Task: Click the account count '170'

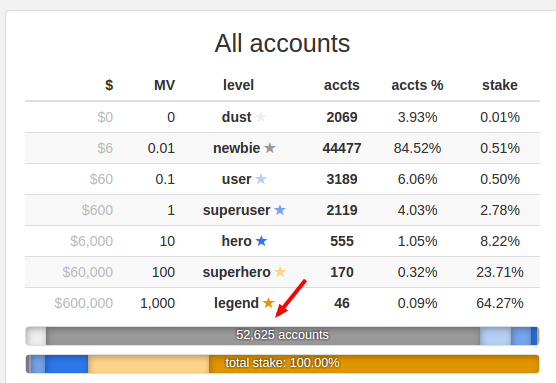Action: pyautogui.click(x=342, y=272)
